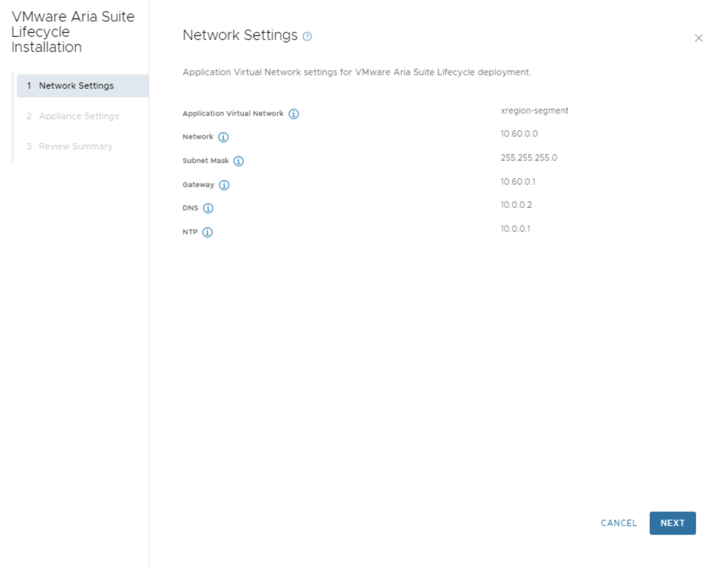This screenshot has height=566, width=728.
Task: Jump to the Review Summary step
Action: point(75,146)
